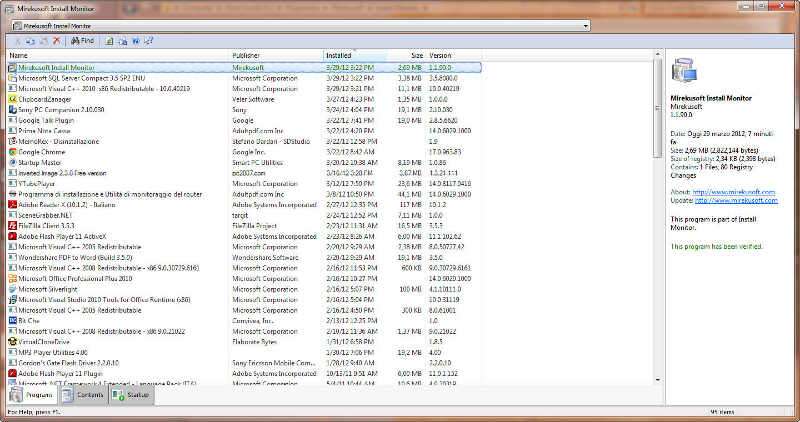Viewport: 800px width, 422px height.
Task: Click the VirtualCloneDrive row icon
Action: coord(13,342)
